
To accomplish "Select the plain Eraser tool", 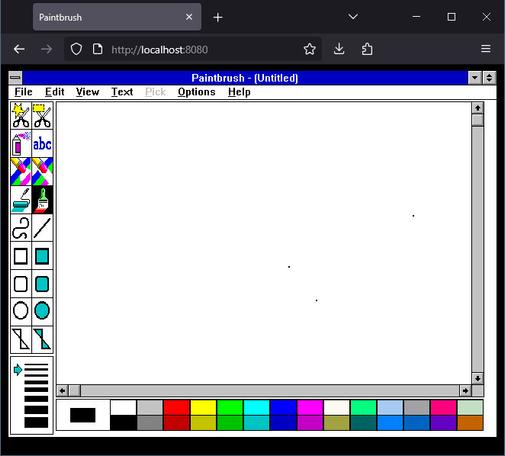I will [42, 172].
